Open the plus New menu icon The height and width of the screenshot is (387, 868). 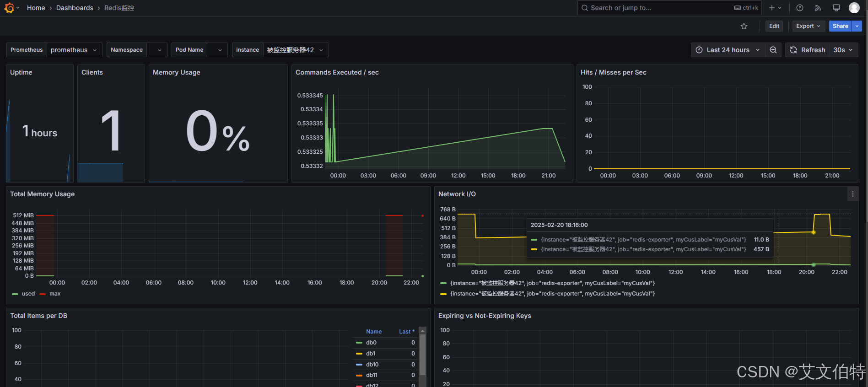(x=775, y=8)
